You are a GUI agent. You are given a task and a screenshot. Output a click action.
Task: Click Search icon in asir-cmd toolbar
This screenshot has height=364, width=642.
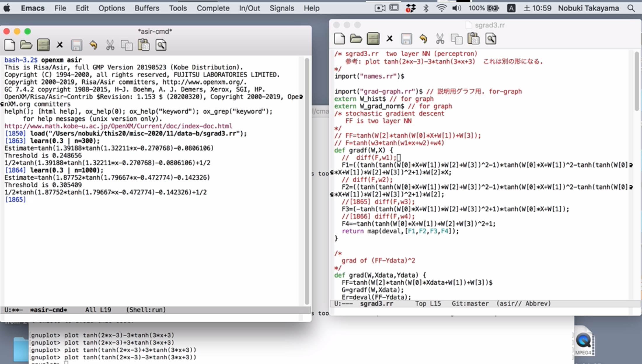tap(161, 45)
